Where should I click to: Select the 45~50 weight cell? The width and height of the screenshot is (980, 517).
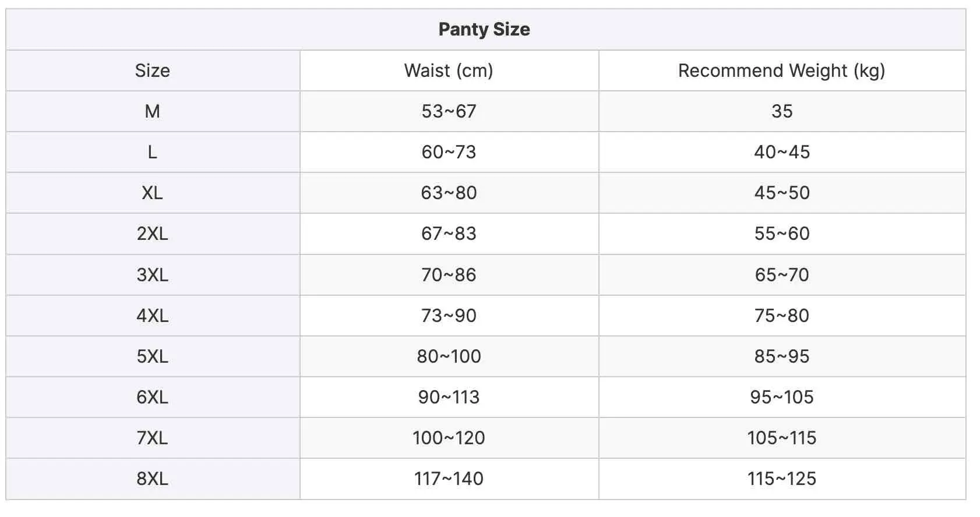pyautogui.click(x=782, y=193)
